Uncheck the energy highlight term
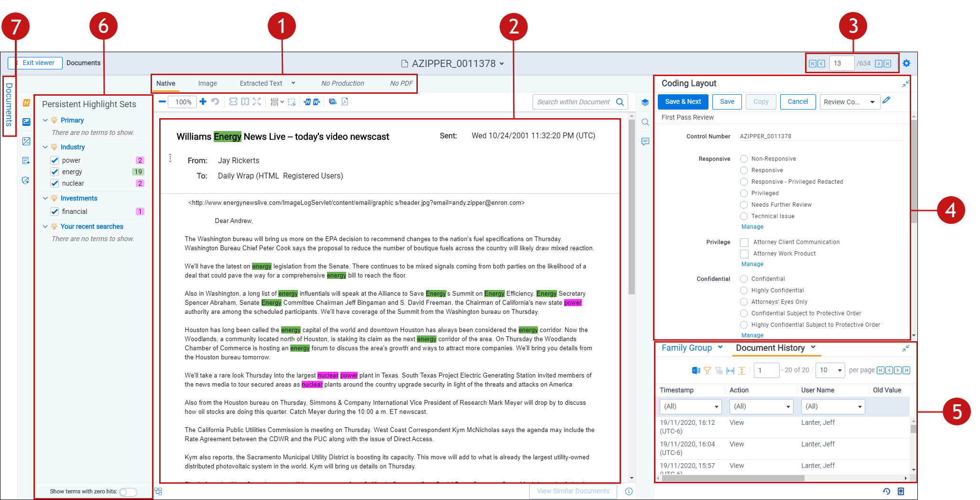 [54, 172]
